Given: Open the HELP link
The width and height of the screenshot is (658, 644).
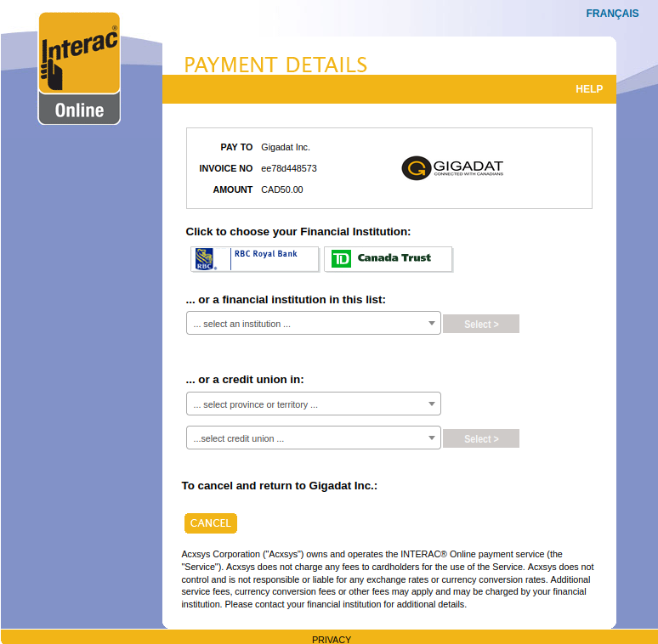Looking at the screenshot, I should coord(589,89).
